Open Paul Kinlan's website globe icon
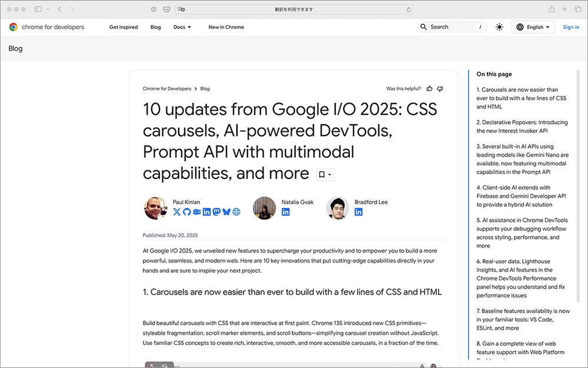The height and width of the screenshot is (368, 588). [236, 212]
